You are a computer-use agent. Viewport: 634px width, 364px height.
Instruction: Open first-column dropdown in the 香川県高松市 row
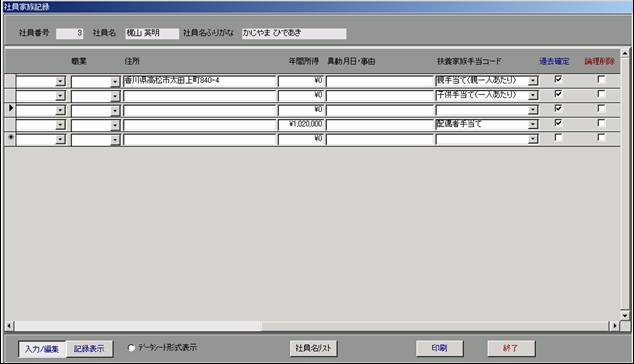coord(60,82)
